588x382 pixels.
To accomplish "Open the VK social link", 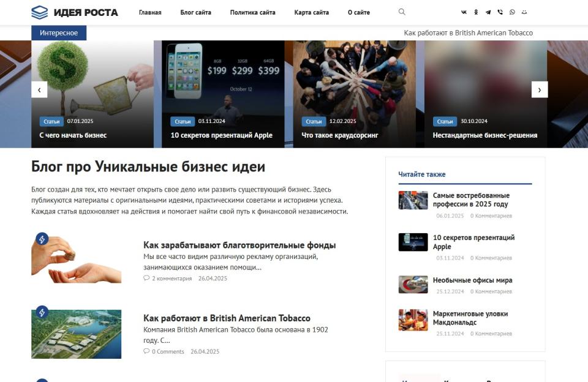I will coord(464,12).
